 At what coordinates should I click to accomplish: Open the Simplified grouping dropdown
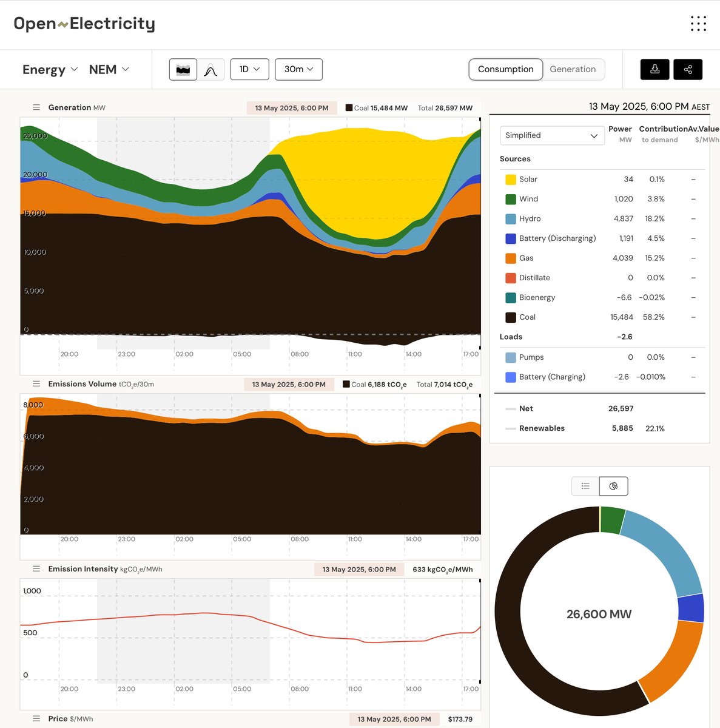coord(552,135)
